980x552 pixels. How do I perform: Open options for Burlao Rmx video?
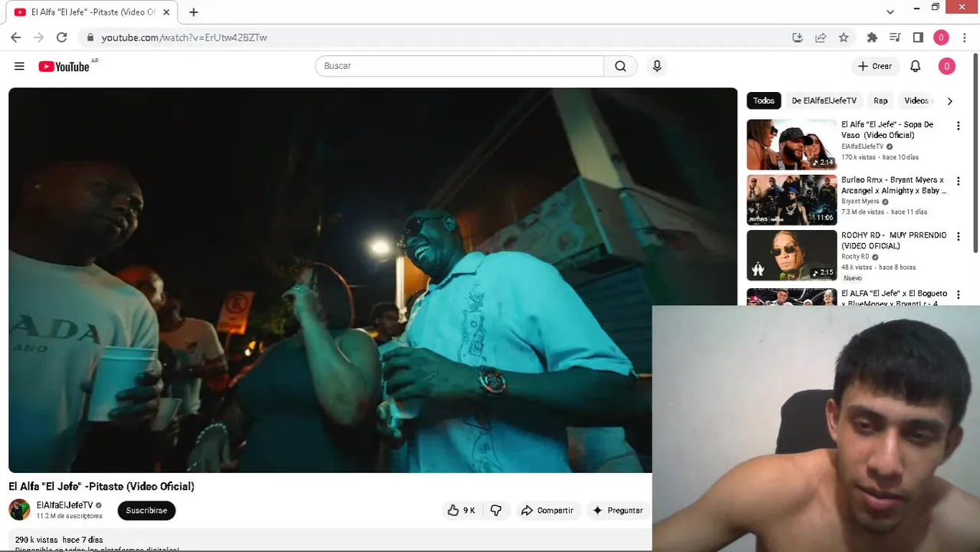point(958,182)
